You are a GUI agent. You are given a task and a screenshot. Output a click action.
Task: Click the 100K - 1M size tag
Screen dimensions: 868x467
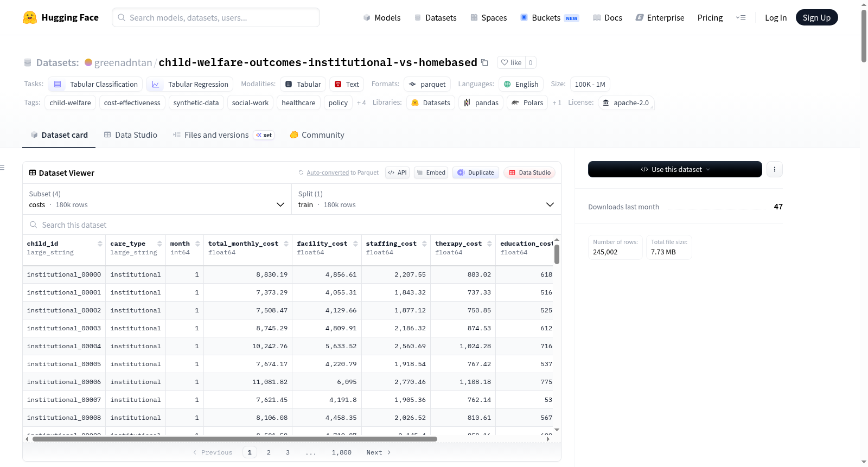click(x=590, y=84)
